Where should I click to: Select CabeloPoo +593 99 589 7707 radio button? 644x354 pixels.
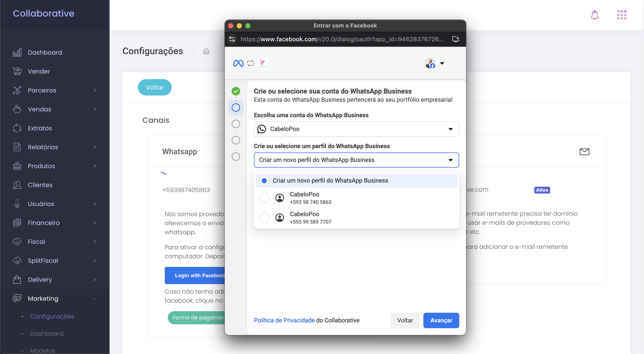click(x=264, y=218)
